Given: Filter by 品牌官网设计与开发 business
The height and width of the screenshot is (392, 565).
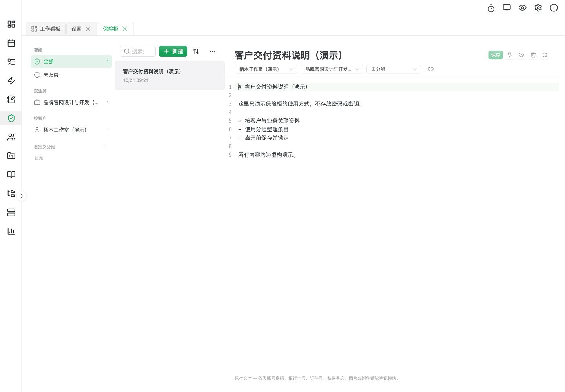Looking at the screenshot, I should point(71,102).
